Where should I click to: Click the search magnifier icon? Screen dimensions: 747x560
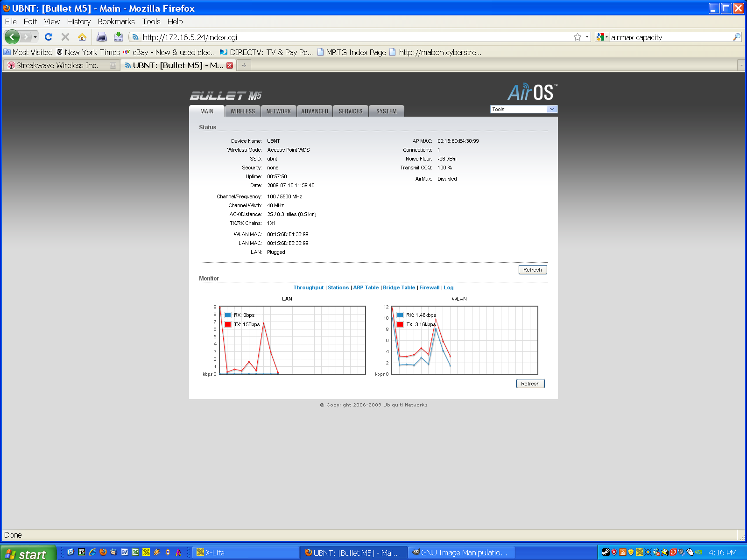pyautogui.click(x=737, y=37)
